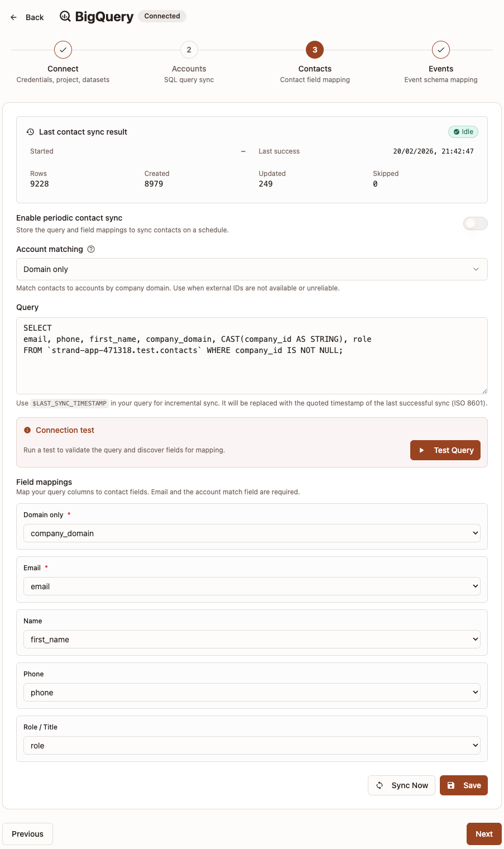Screen dimensions: 504x849
Task: Click the checkmark icon on the Connect step
Action: tap(63, 50)
